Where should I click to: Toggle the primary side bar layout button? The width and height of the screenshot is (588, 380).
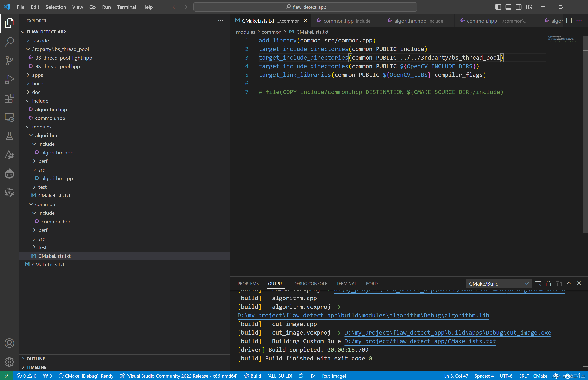[498, 7]
